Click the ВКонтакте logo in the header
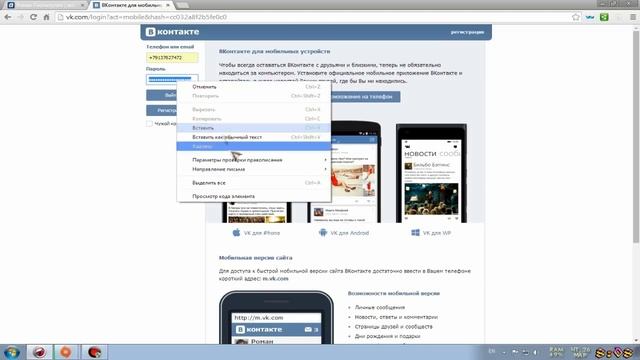640x360 pixels. coord(172,32)
